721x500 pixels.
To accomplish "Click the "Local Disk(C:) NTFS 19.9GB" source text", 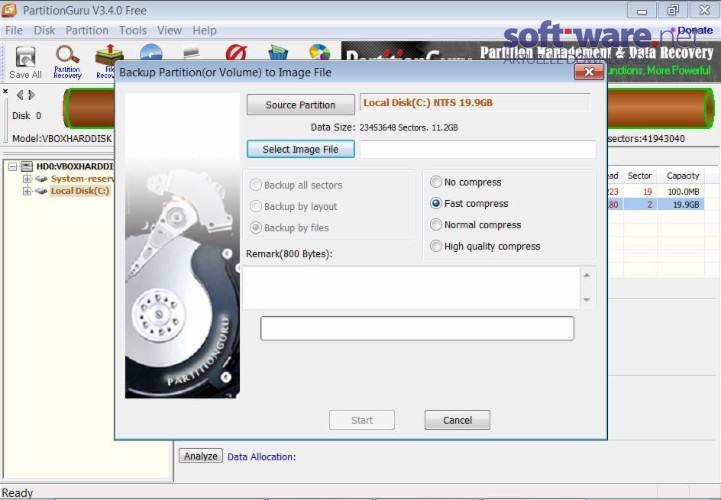I will click(428, 103).
